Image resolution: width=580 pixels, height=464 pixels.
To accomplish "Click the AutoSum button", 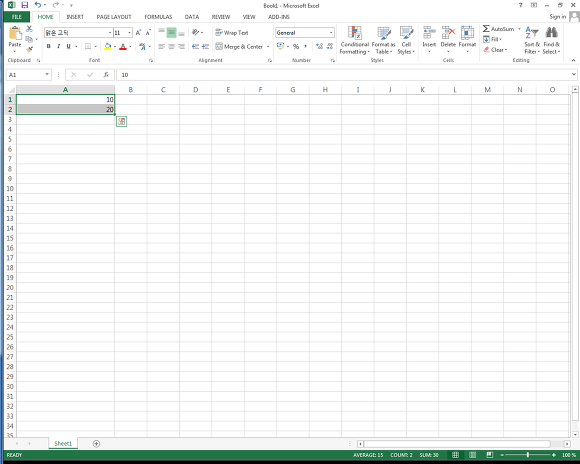I will (x=499, y=29).
